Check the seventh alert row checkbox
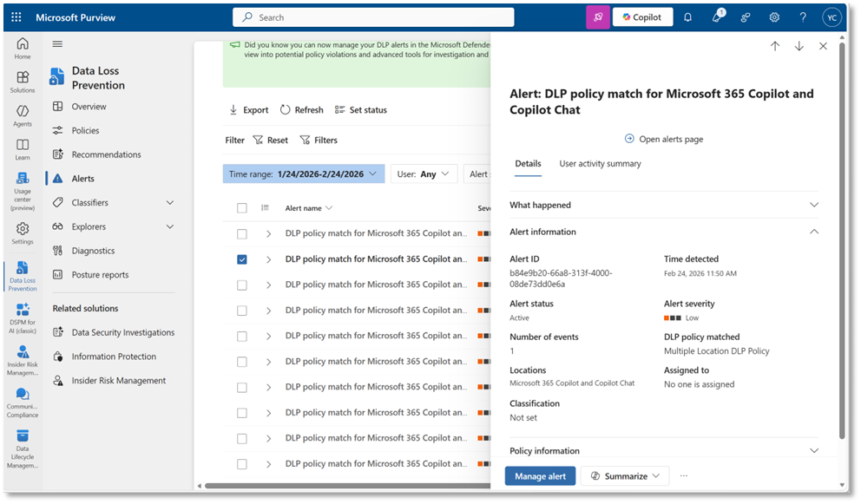Image resolution: width=861 pixels, height=504 pixels. pyautogui.click(x=241, y=388)
